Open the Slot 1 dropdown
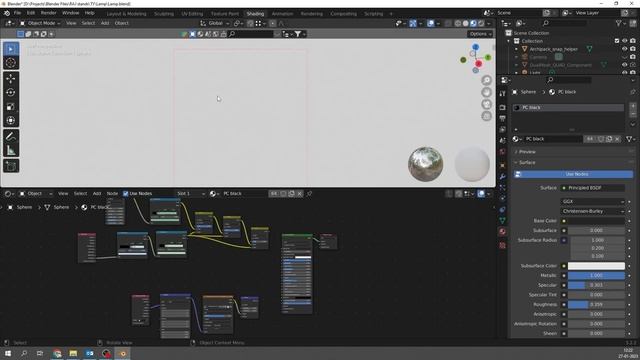Screen dimensions: 640x360 point(191,193)
